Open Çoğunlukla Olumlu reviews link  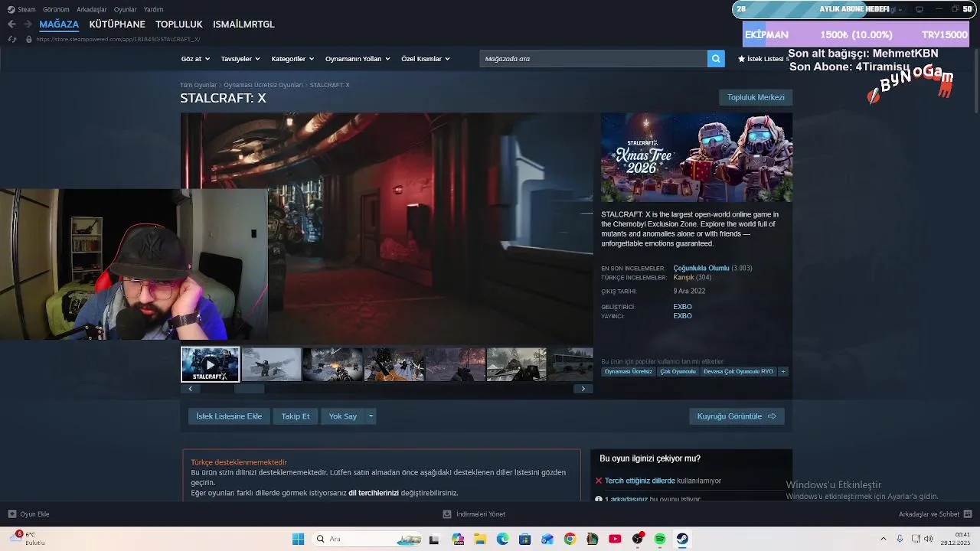701,269
